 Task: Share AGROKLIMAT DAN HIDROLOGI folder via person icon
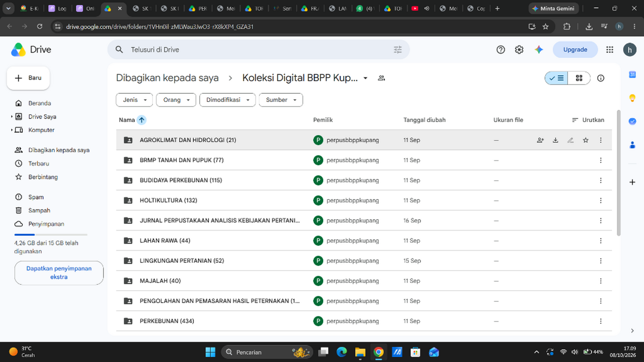click(540, 140)
